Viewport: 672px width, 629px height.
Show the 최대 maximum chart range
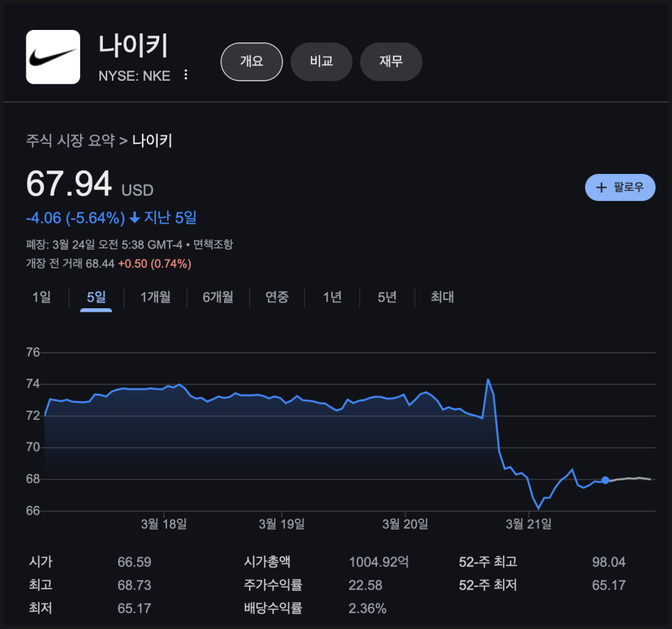tap(442, 296)
